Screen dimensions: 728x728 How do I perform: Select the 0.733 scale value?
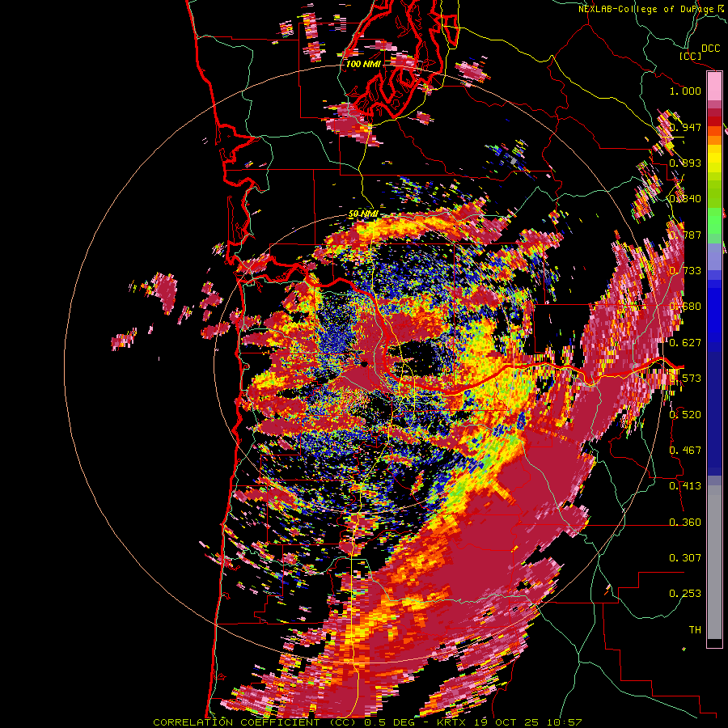pyautogui.click(x=685, y=270)
